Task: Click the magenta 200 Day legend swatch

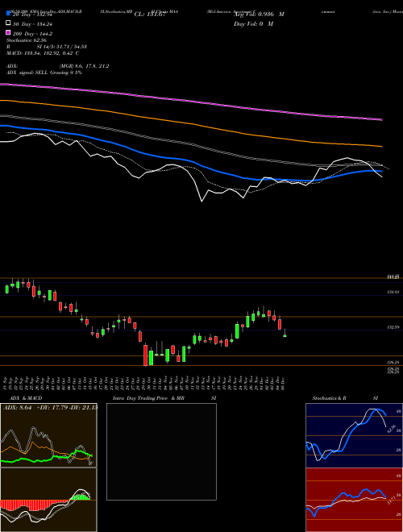Action: [x=8, y=32]
